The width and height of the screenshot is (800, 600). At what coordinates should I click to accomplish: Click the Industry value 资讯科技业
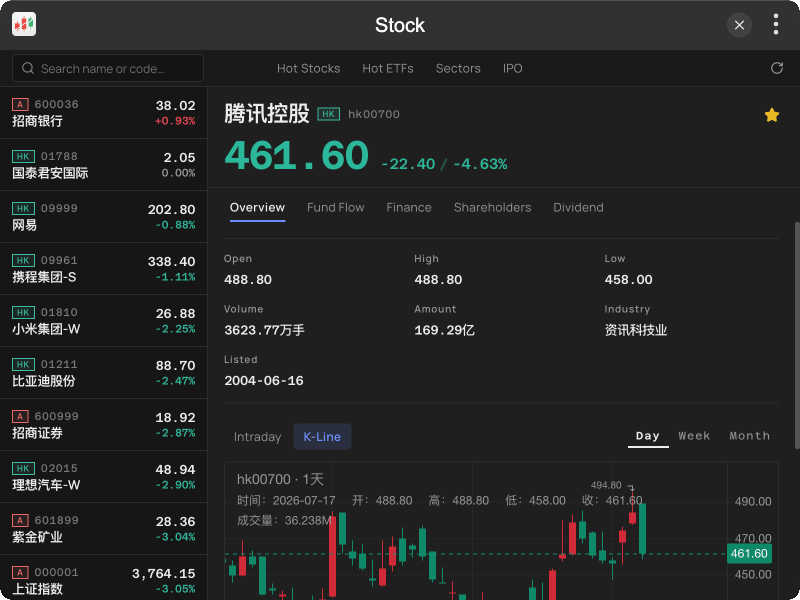[636, 330]
